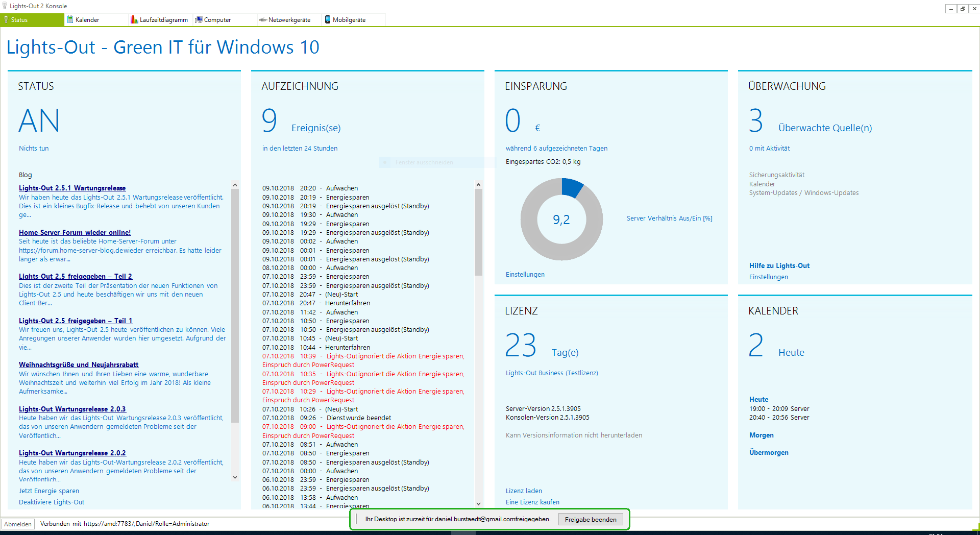Screen dimensions: 980x535
Task: Open blog post Home-Server-Forum wieder online!
Action: (75, 232)
